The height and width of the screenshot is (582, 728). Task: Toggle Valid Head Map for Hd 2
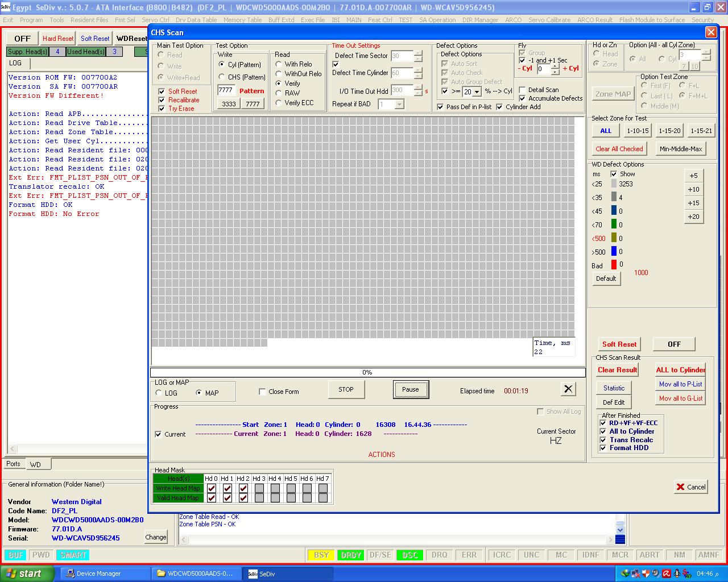pyautogui.click(x=243, y=498)
